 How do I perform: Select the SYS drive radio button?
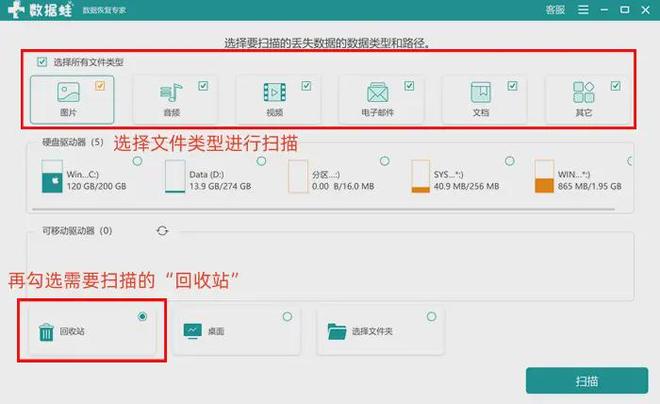510,161
